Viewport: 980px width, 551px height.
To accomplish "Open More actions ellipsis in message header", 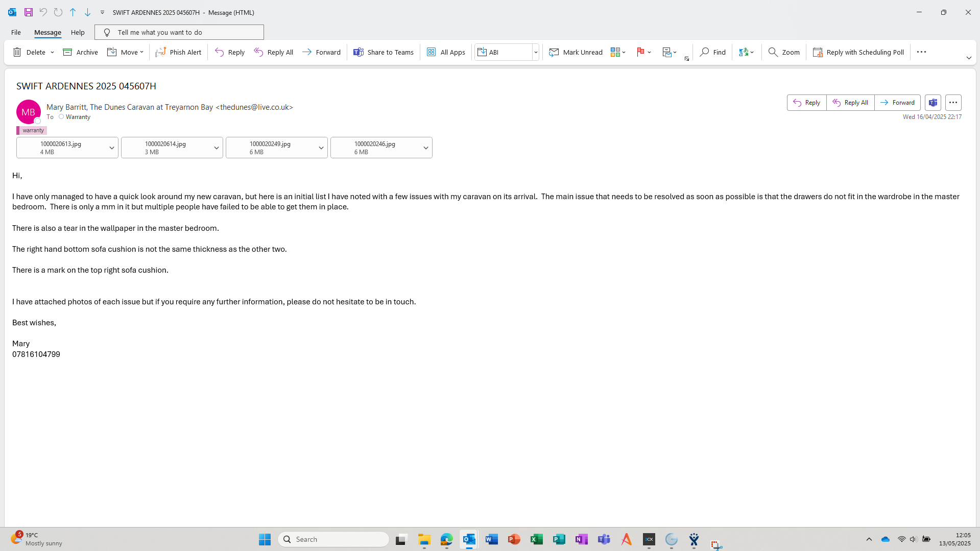I will (x=953, y=103).
